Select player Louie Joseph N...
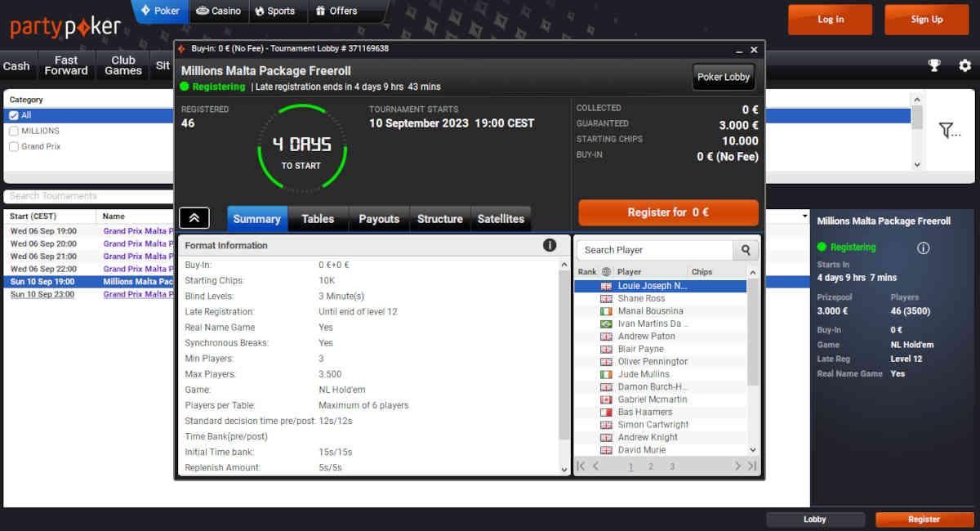The width and height of the screenshot is (980, 531). pyautogui.click(x=660, y=286)
